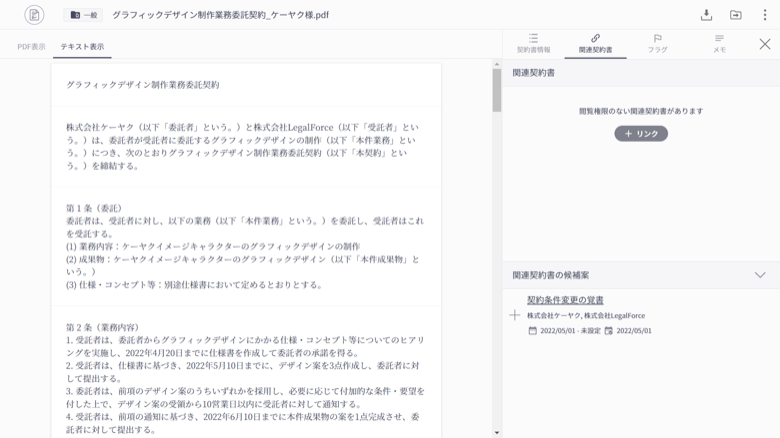Click the document vertical scrollbar thumb
780x438 pixels.
pyautogui.click(x=496, y=90)
